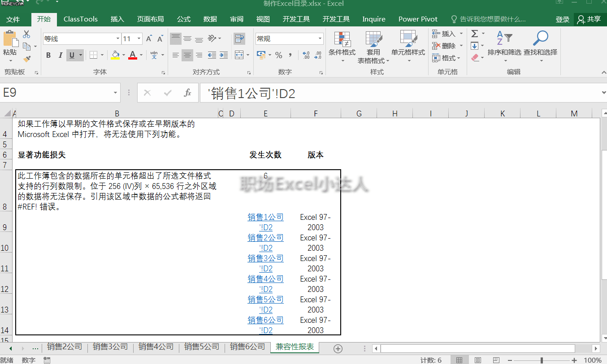Click the cell borders icon

click(x=93, y=55)
